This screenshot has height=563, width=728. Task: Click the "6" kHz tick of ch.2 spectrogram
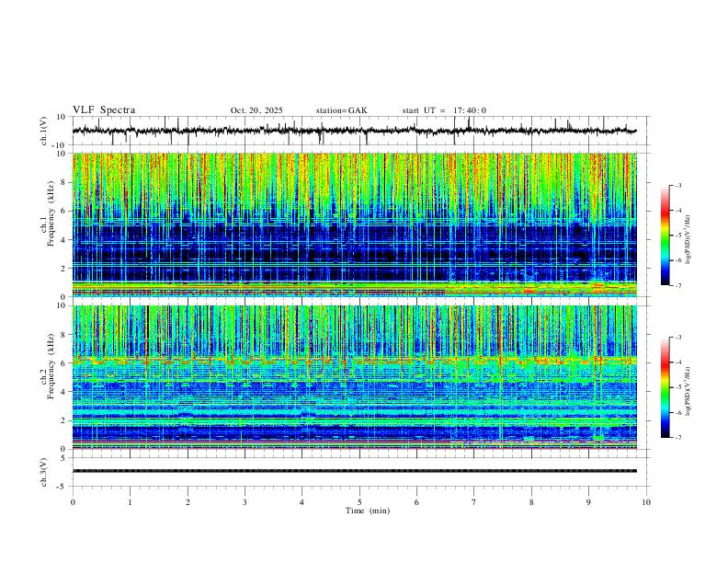65,363
